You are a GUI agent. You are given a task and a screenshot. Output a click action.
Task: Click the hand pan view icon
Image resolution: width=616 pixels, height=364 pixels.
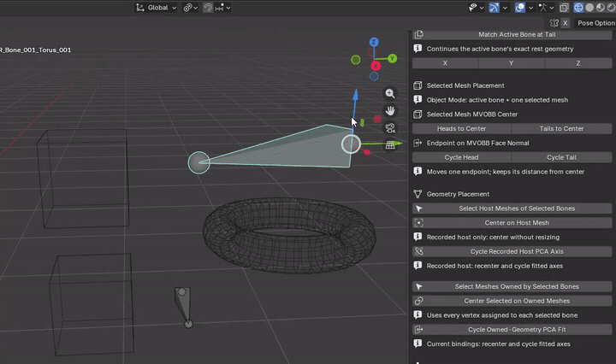390,110
